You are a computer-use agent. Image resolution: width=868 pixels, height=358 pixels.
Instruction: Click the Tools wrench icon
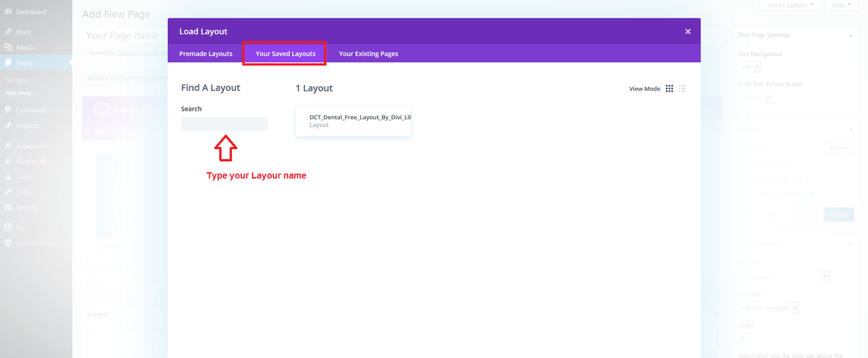point(8,192)
